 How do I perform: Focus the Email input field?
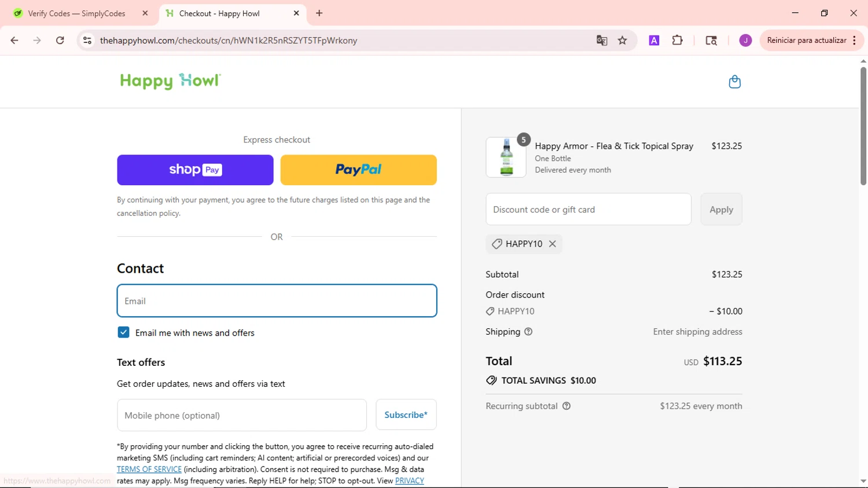coord(277,300)
